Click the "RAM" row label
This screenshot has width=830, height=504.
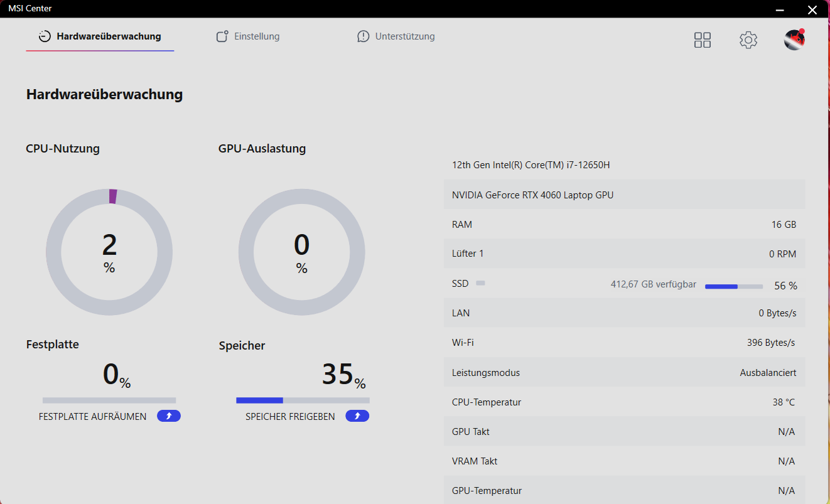coord(462,225)
